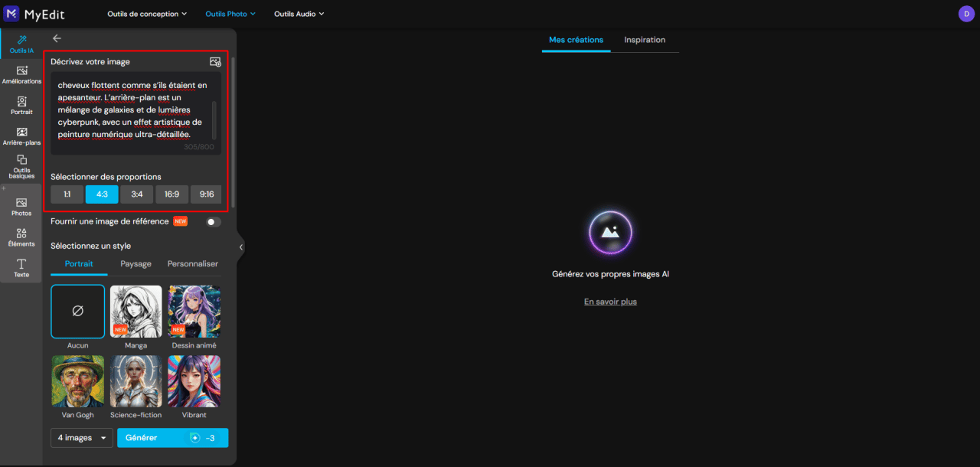980x467 pixels.
Task: Enable the Fournir une image de référence toggle
Action: click(x=213, y=222)
